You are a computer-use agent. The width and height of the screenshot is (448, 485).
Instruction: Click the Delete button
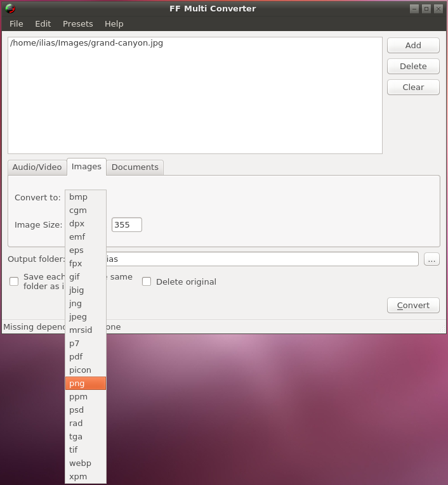click(x=413, y=66)
